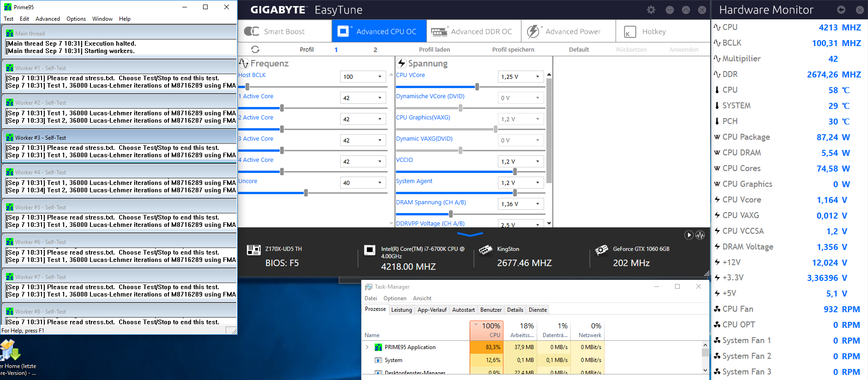Open the 2 Active Core multiplier dropdown
The image size is (868, 380).
(x=380, y=119)
